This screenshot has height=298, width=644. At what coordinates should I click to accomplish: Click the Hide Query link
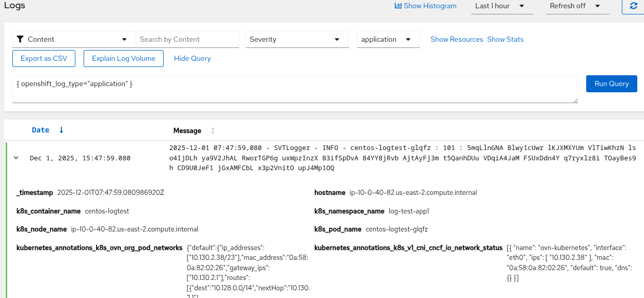tap(192, 58)
